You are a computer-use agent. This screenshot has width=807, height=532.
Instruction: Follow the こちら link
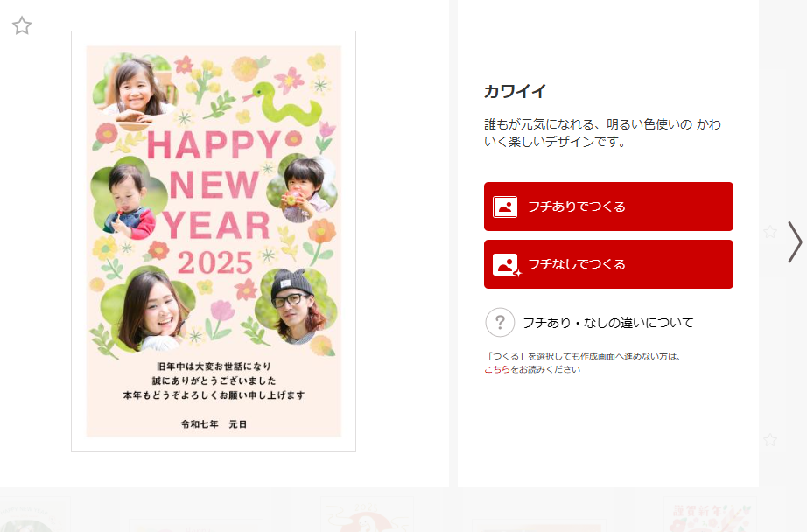[496, 369]
